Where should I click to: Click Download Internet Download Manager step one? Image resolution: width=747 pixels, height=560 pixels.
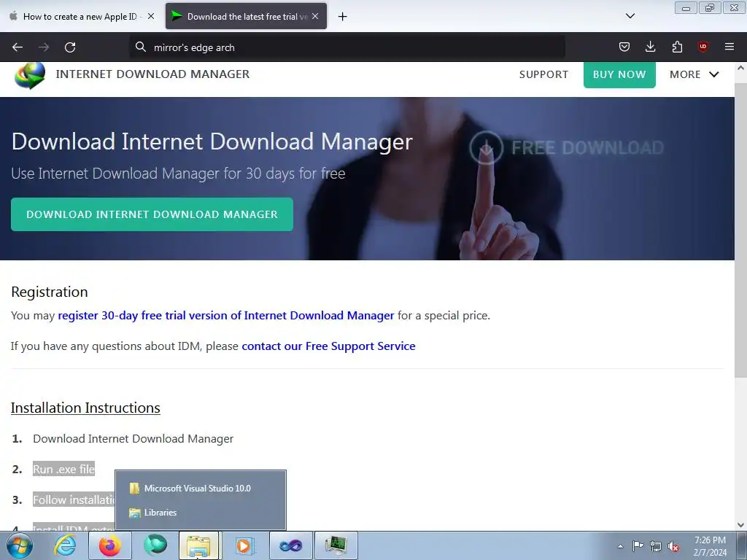pos(133,439)
